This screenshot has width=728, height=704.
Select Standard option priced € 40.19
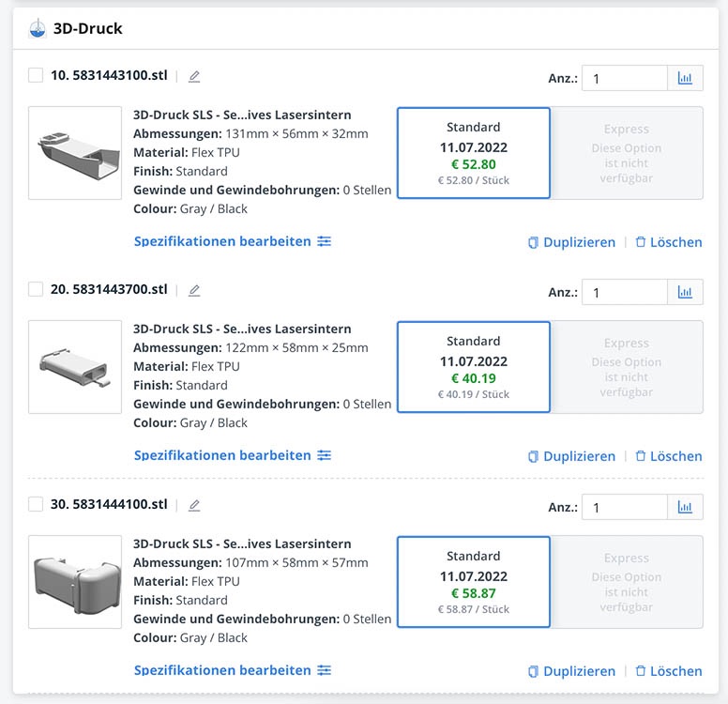pos(474,367)
